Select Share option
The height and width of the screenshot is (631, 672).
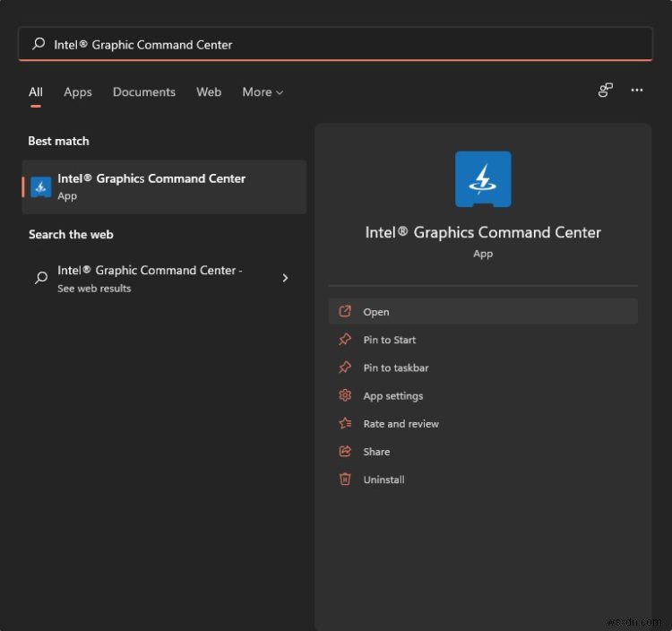(x=483, y=452)
